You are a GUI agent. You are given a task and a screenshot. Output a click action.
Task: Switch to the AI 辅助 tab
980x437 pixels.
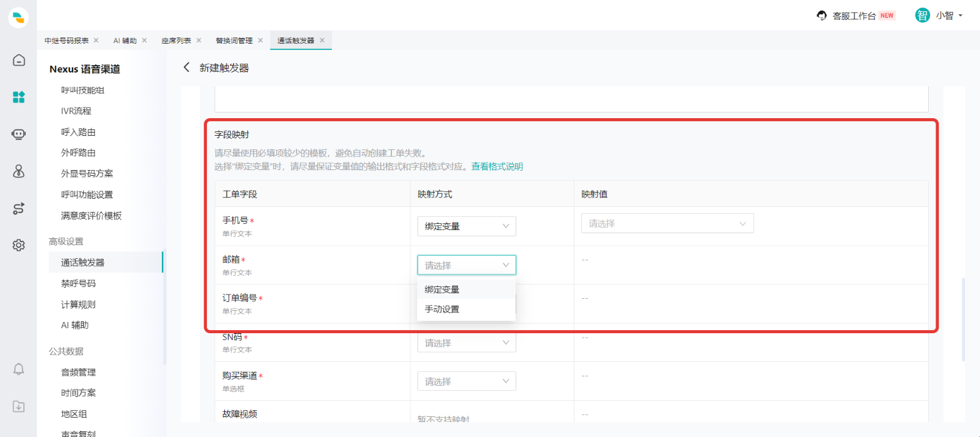(x=124, y=41)
